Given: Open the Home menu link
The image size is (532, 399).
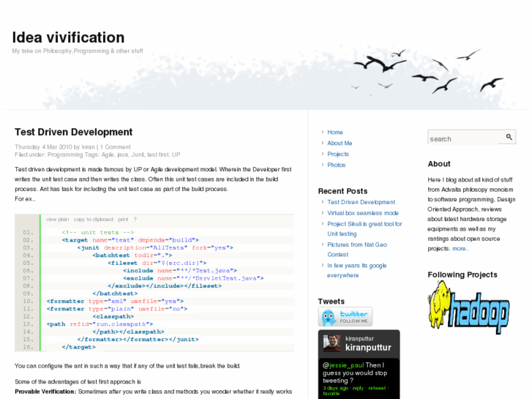Looking at the screenshot, I should 335,132.
